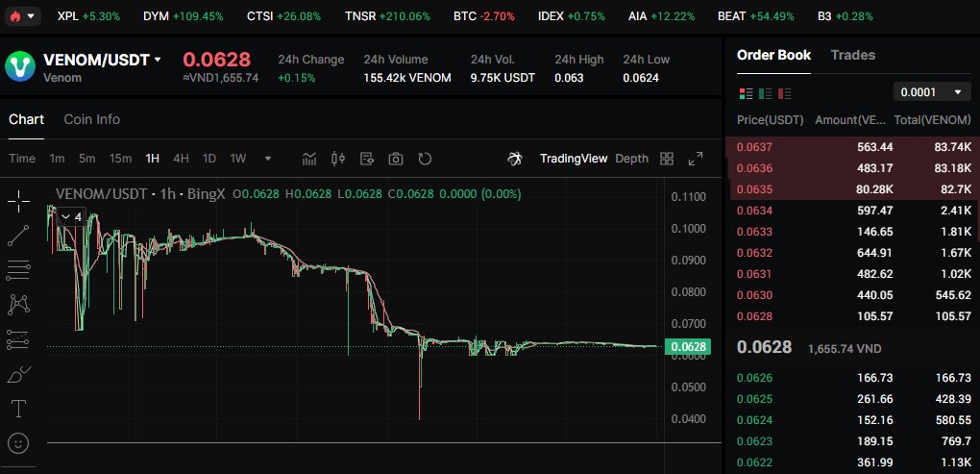
Task: Select the 1H interval
Action: (152, 159)
